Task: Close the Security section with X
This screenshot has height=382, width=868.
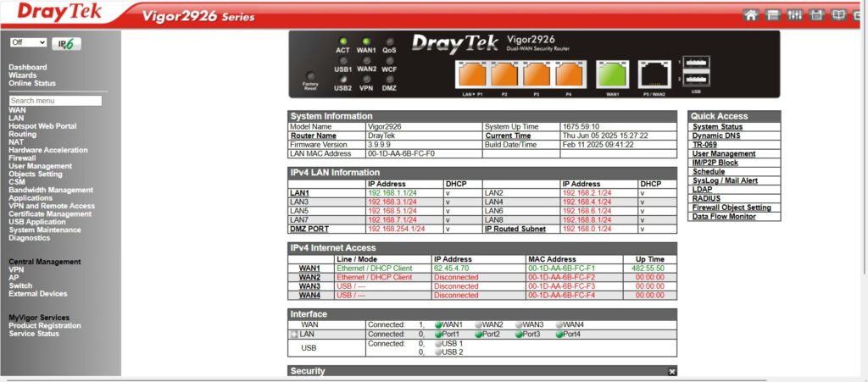Action: [x=671, y=372]
